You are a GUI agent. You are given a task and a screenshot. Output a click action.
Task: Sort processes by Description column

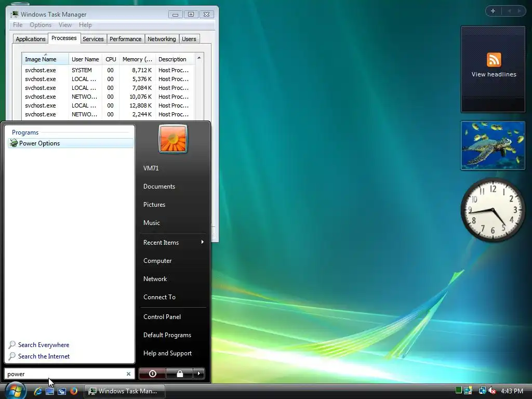coord(175,59)
